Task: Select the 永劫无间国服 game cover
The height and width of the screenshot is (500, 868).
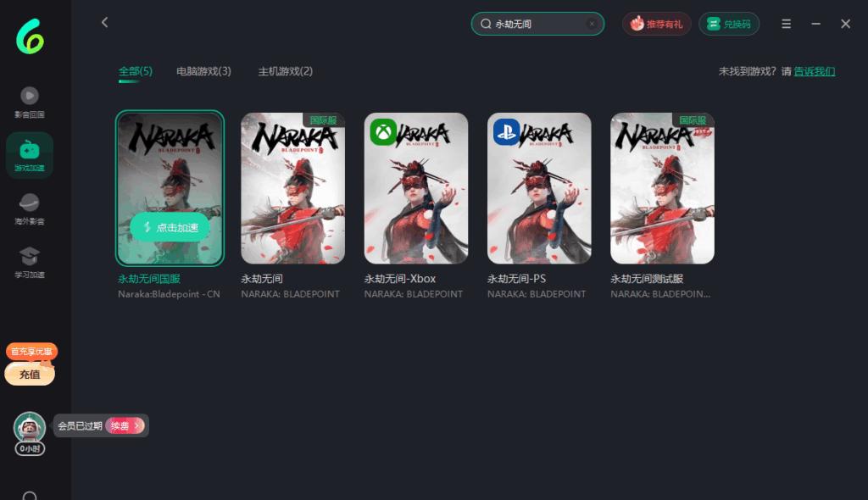Action: [170, 188]
